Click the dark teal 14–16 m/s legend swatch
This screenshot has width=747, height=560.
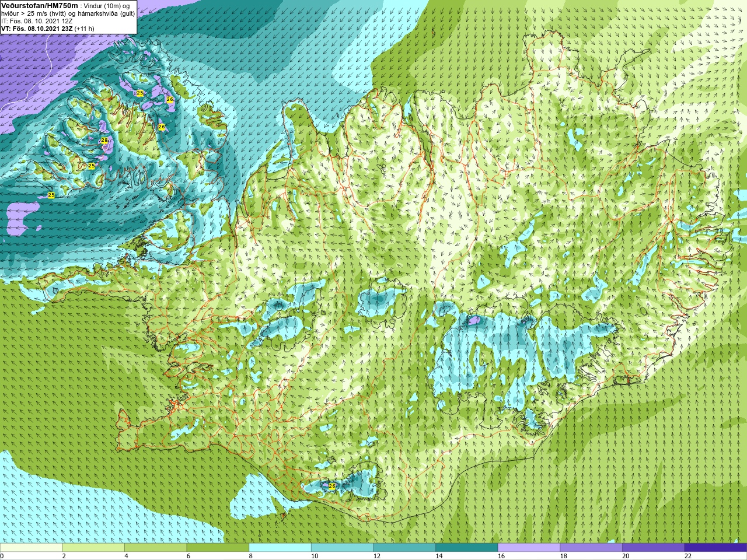pyautogui.click(x=467, y=548)
